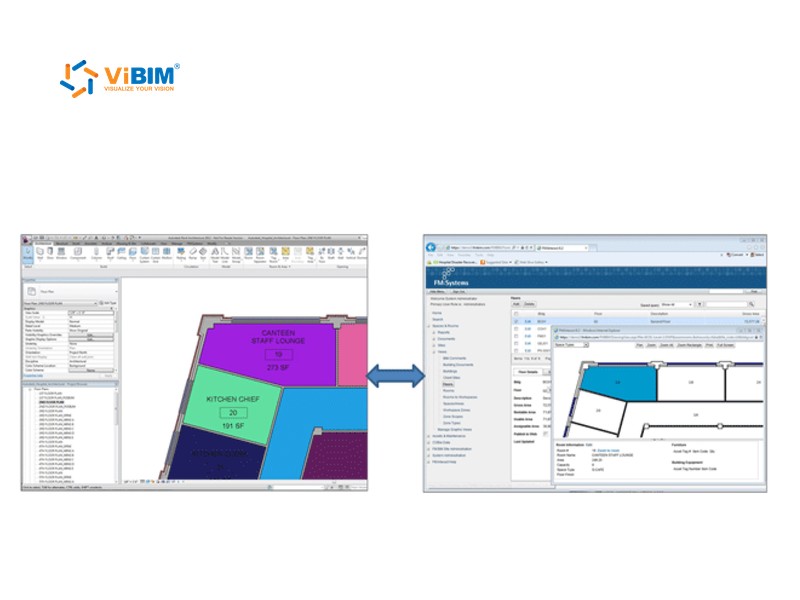
Task: Expand the Assets & Maintenance tree node
Action: [429, 436]
